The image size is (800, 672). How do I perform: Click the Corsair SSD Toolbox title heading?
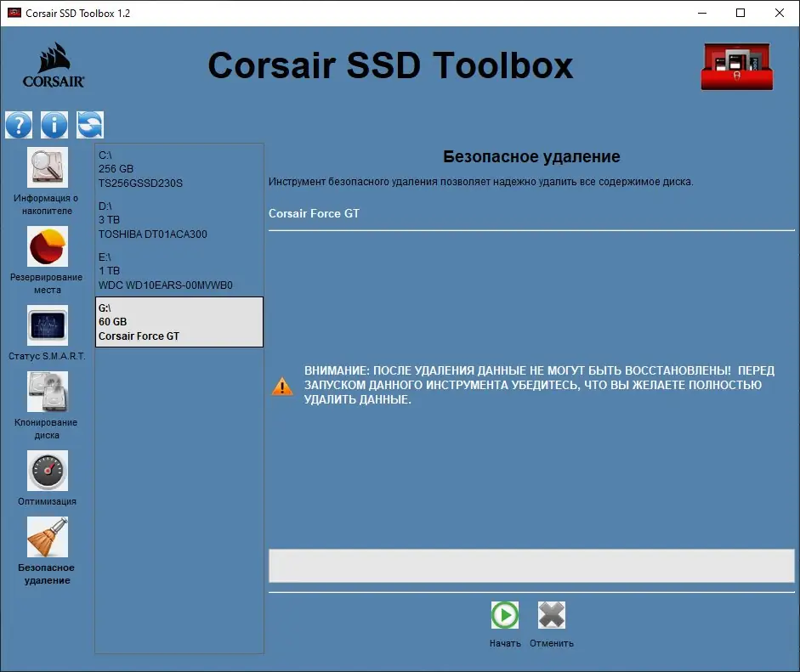pos(391,65)
